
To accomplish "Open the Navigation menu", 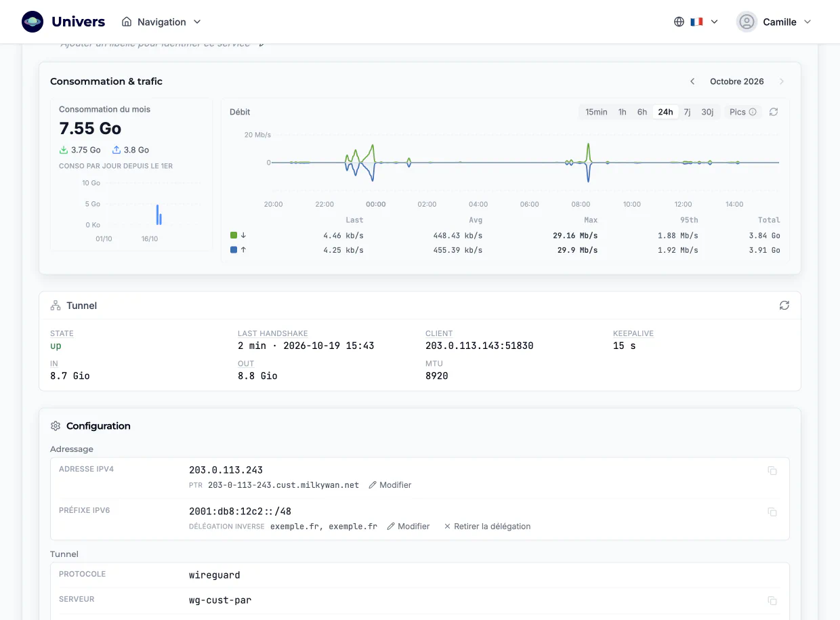I will coord(161,22).
